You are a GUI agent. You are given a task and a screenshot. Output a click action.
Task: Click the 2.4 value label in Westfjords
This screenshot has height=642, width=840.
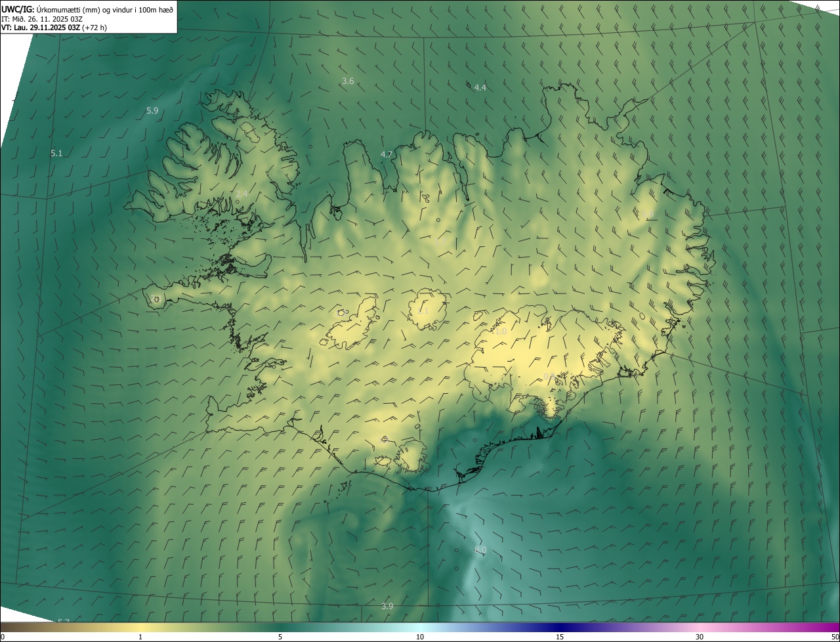pyautogui.click(x=241, y=194)
